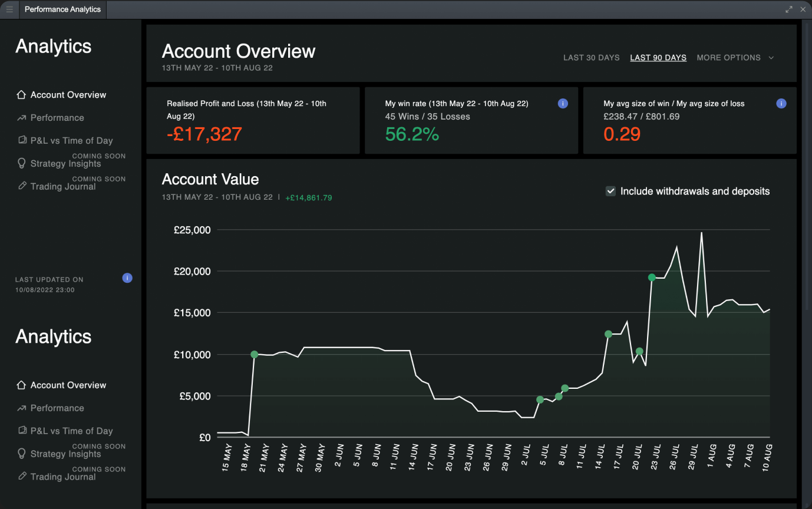Viewport: 812px width, 509px height.
Task: Click the green chart marker at £10,000 in May
Action: click(x=254, y=355)
